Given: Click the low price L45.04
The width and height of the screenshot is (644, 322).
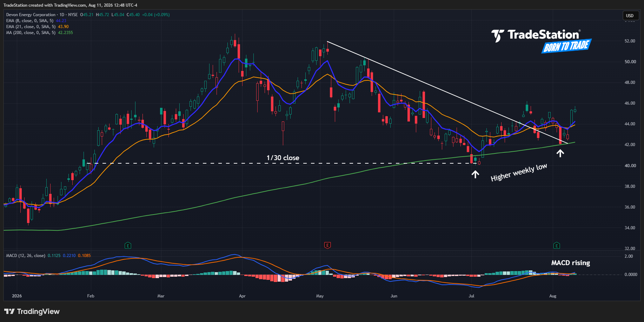Looking at the screenshot, I should [118, 15].
